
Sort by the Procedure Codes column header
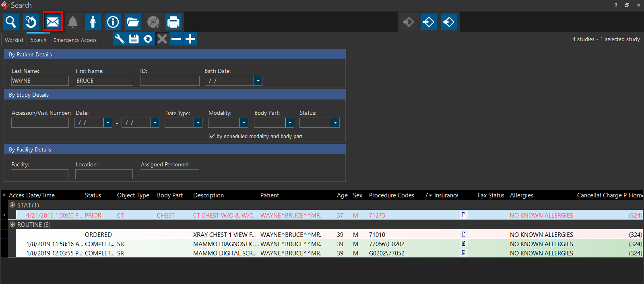pos(391,195)
